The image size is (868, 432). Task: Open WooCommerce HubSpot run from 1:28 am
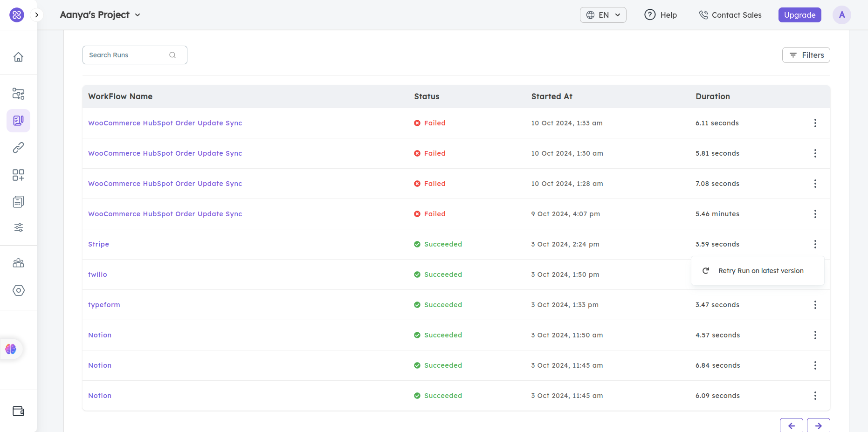(x=165, y=184)
